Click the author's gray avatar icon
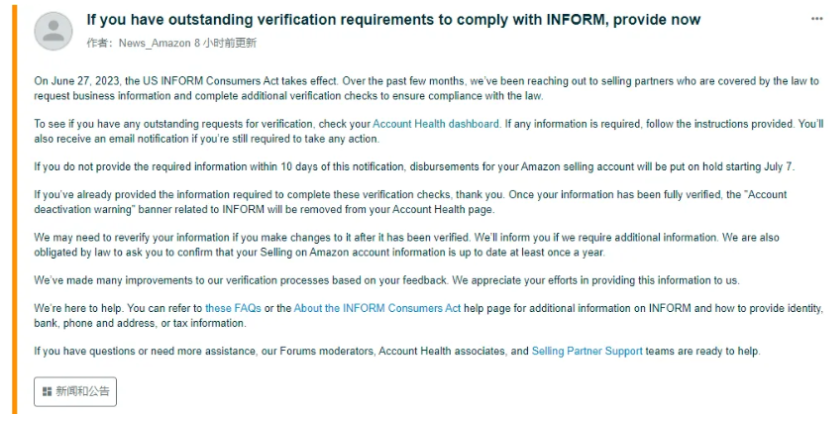The width and height of the screenshot is (837, 428). pos(53,31)
